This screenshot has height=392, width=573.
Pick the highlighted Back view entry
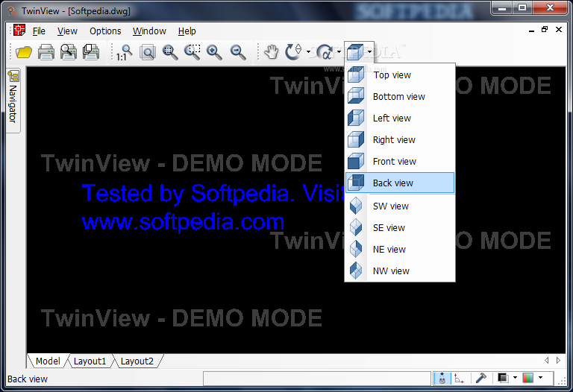pyautogui.click(x=400, y=183)
